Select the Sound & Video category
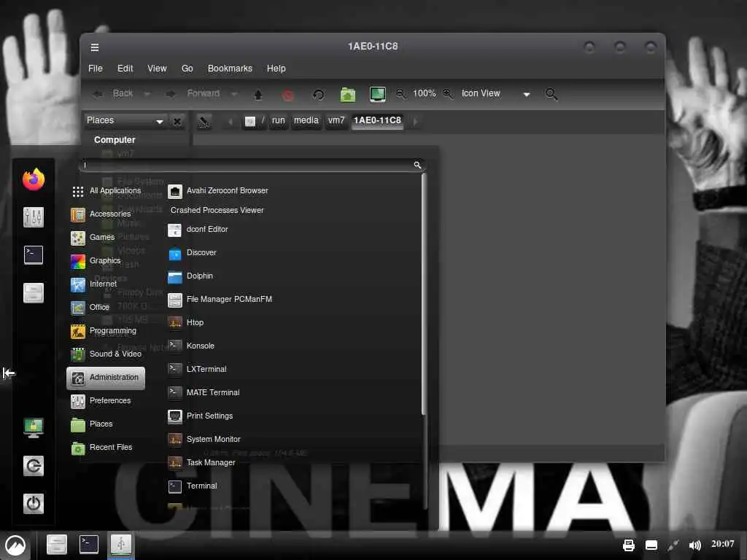The height and width of the screenshot is (560, 747). (107, 354)
